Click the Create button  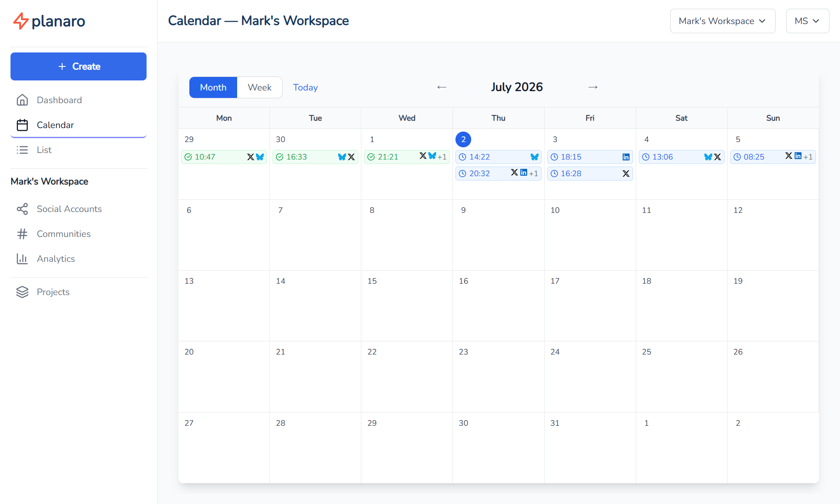[78, 66]
